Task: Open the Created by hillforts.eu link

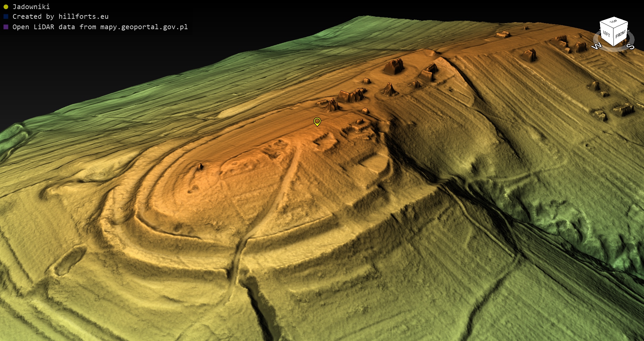Action: [x=60, y=16]
